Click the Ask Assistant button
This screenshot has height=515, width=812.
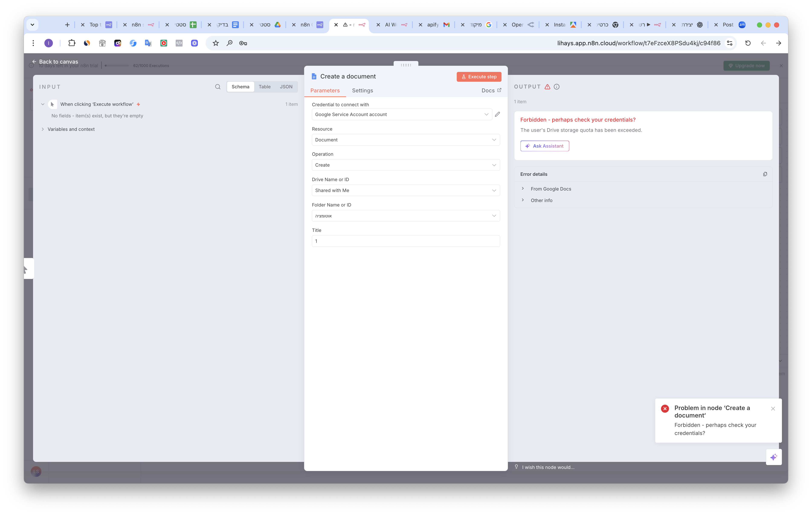pyautogui.click(x=545, y=146)
